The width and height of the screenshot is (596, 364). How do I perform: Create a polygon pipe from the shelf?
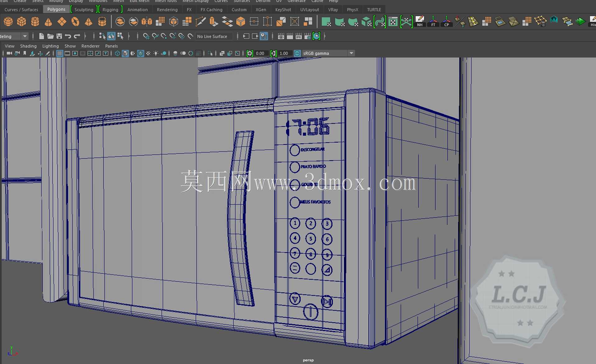(102, 22)
